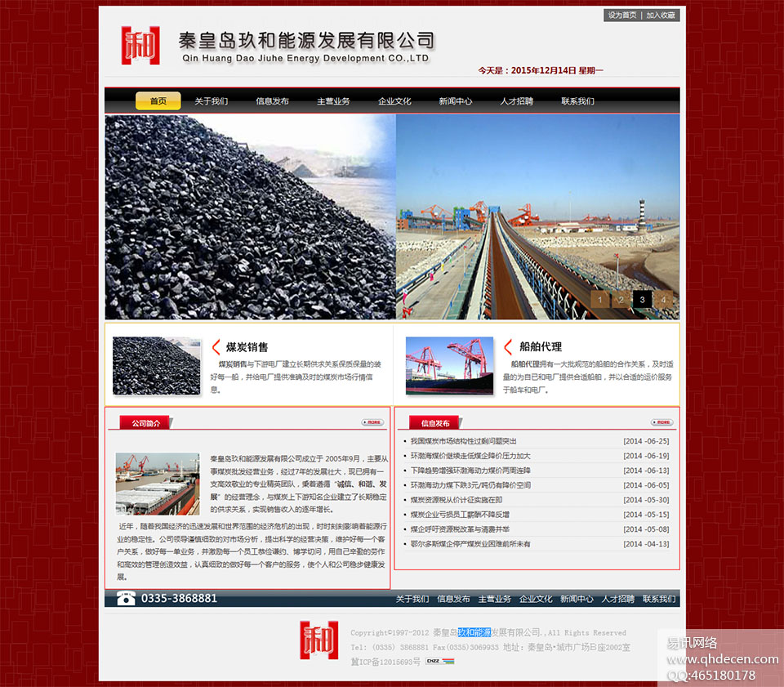Click the red chevron beside 船舶代理
Screen dimensions: 784x687
508,346
